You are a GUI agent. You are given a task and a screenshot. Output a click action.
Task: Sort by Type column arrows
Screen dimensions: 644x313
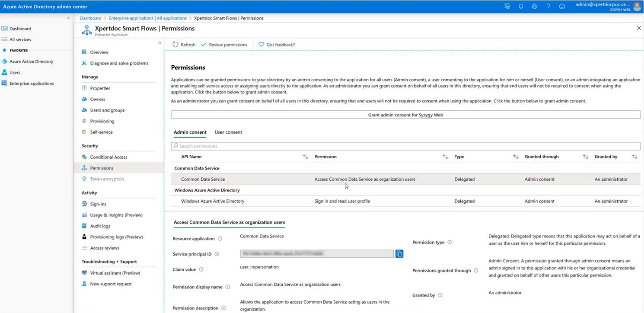(x=516, y=157)
